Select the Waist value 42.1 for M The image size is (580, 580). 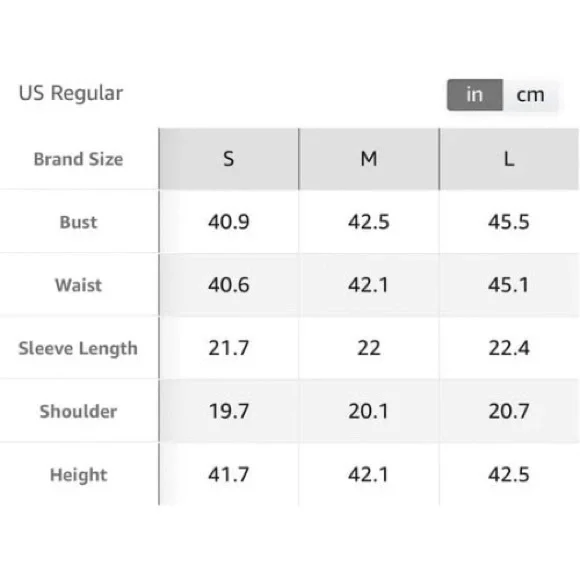click(x=368, y=285)
